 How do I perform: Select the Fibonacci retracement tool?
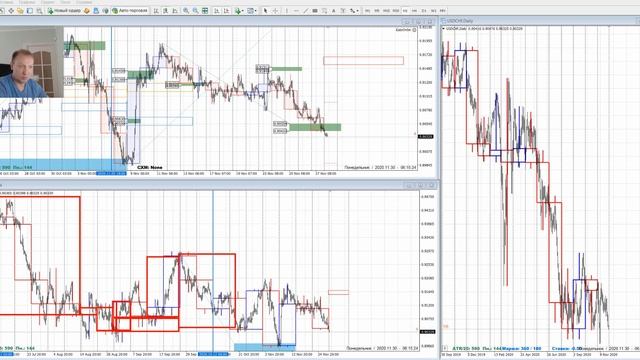(324, 11)
